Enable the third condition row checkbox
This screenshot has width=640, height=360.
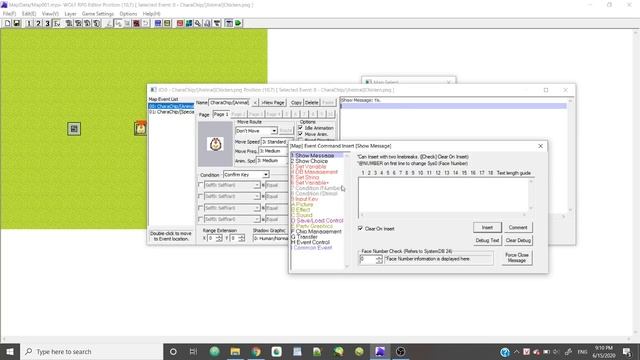tap(200, 208)
